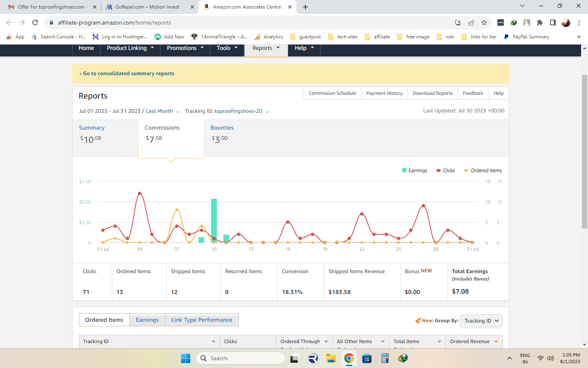Switch to Earnings table tab

[147, 320]
